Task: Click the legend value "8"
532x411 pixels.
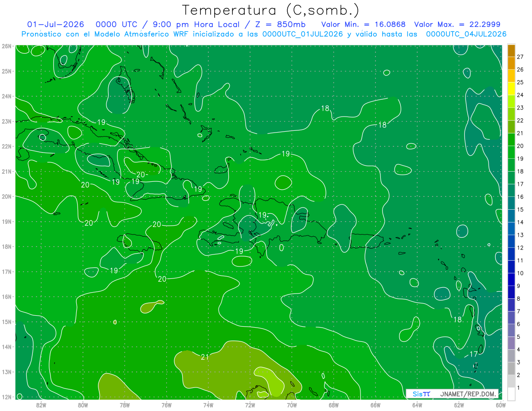Action: [x=519, y=298]
